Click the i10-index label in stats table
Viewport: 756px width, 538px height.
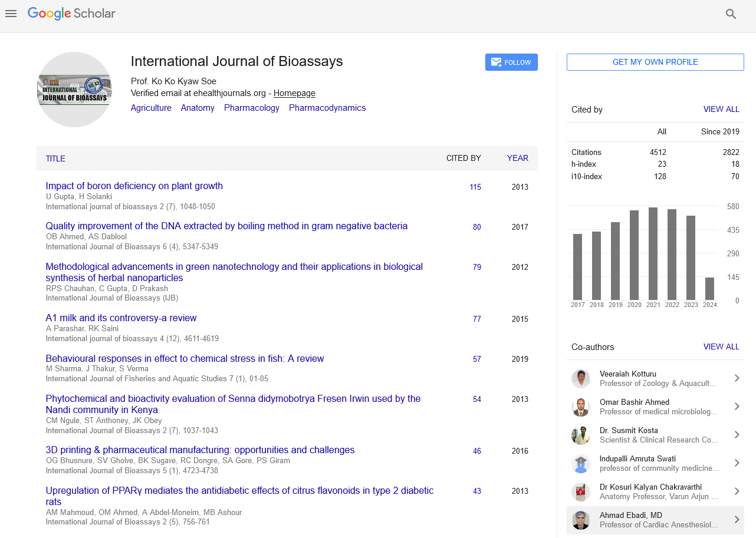click(587, 176)
